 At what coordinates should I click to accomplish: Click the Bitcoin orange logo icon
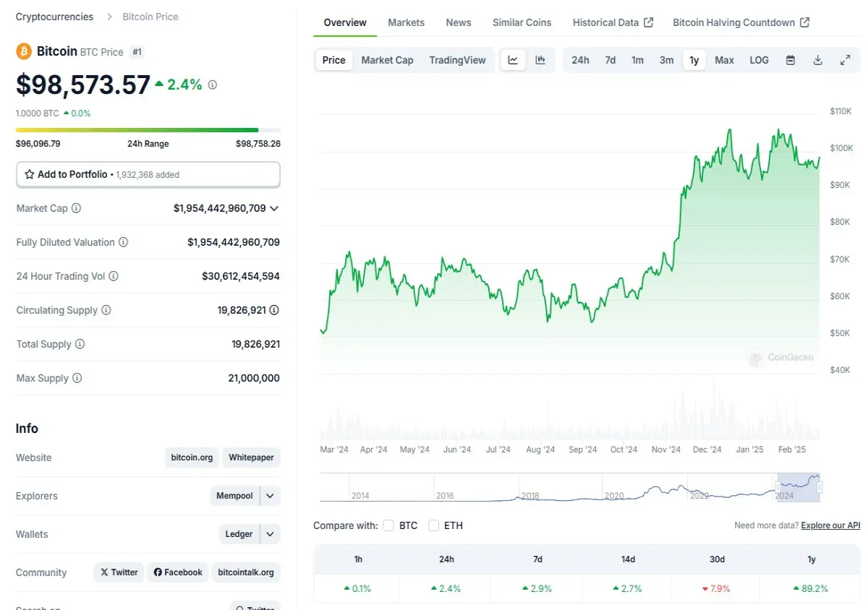pyautogui.click(x=24, y=51)
